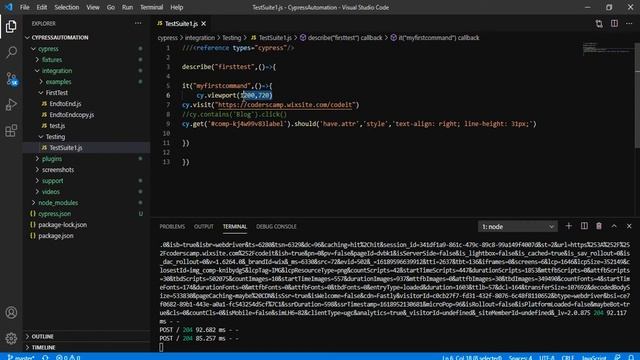This screenshot has height=360, width=640.
Task: Open the Go menu
Action: tap(111, 7)
